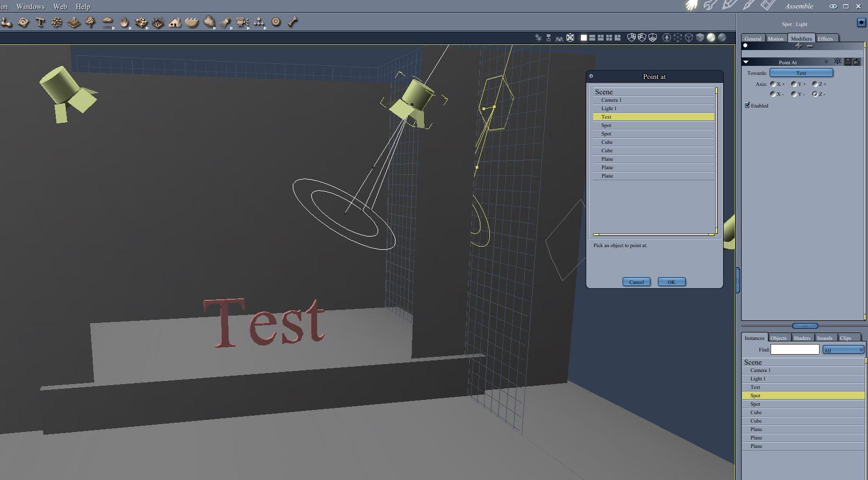Open the Windows menu
868x480 pixels.
coord(31,6)
